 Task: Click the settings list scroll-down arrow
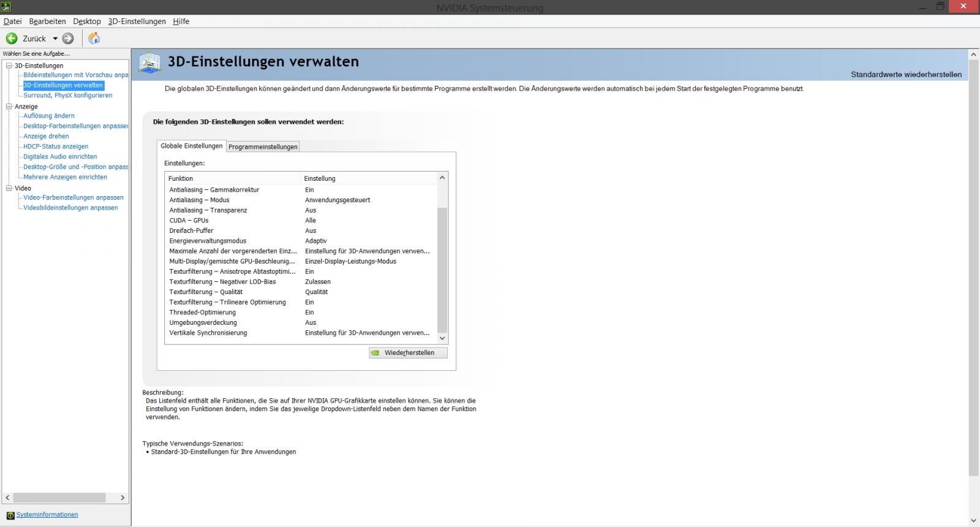442,338
